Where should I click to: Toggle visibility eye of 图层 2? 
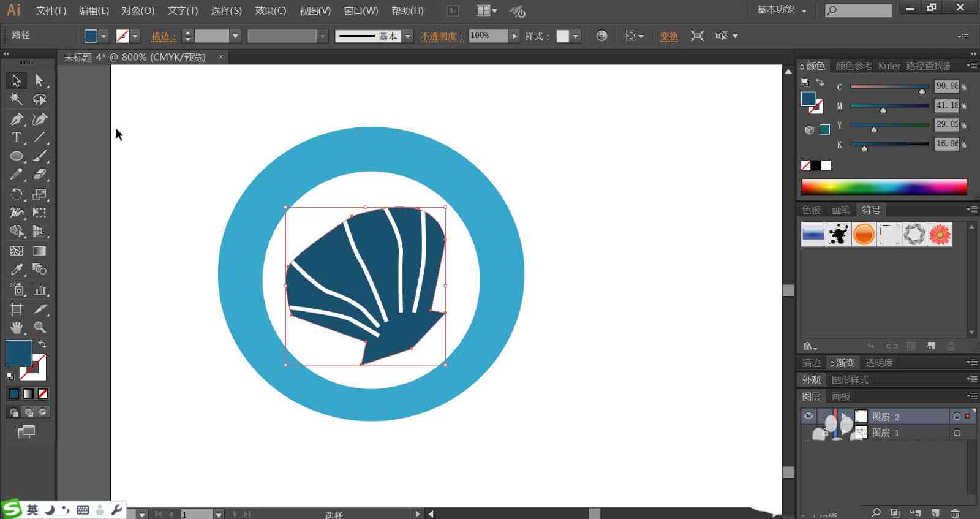(x=809, y=416)
